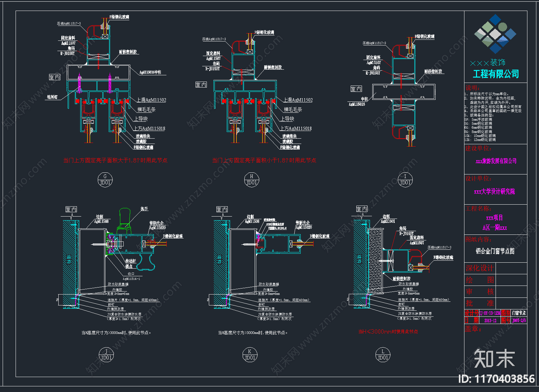Click the 工程名称: label
The image size is (539, 392).
point(478,208)
